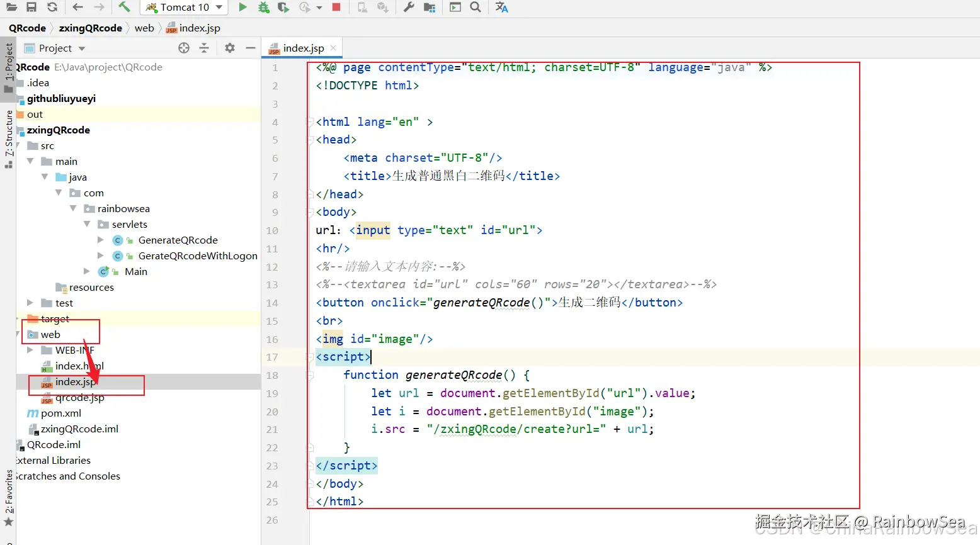Start debugging with the bug icon
Viewport: 980px width, 545px height.
(x=263, y=8)
